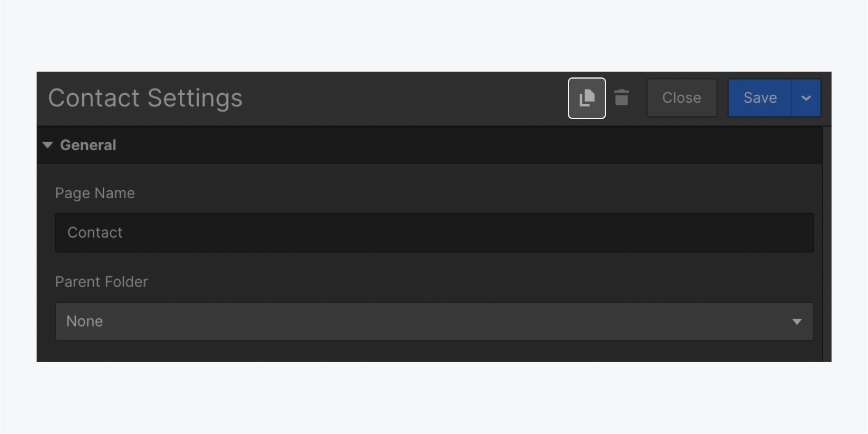
Task: Click the panel's vertical scrollbar
Action: coord(826,244)
